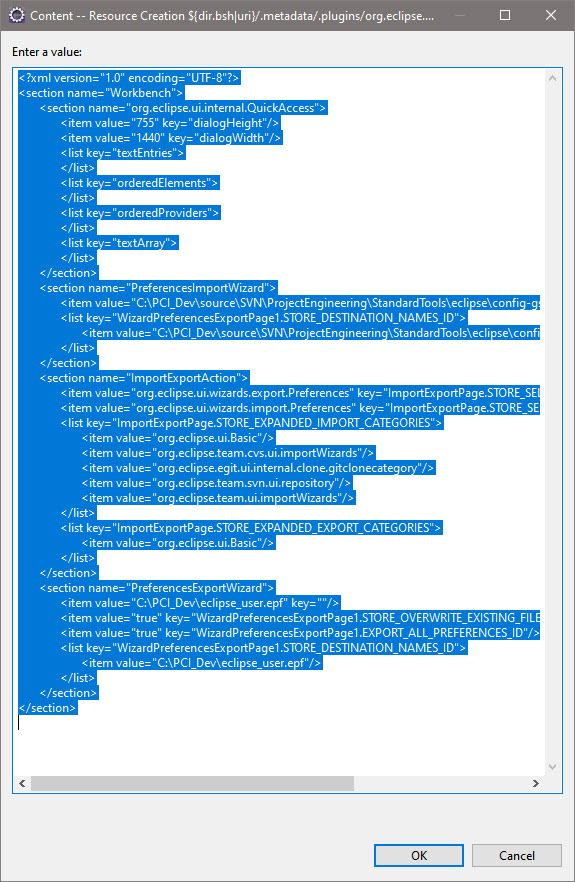Click the horizontal scrollbar thumb

tap(192, 783)
